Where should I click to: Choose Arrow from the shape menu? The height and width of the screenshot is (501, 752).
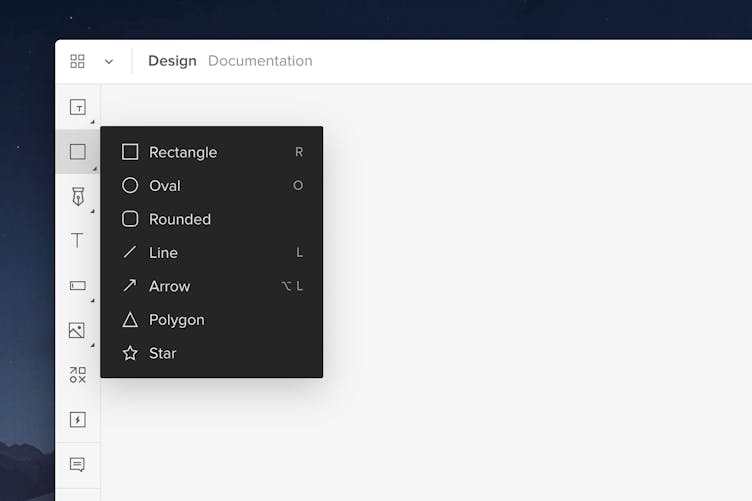pos(212,286)
